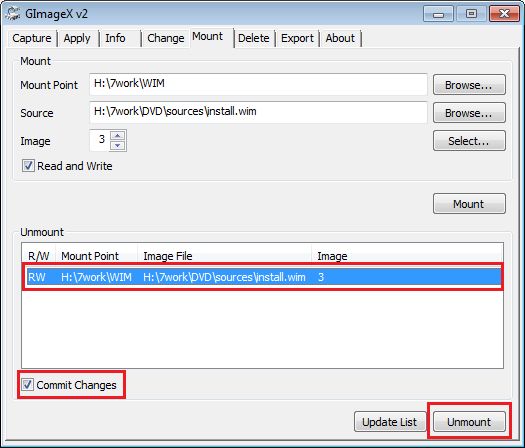Image resolution: width=525 pixels, height=448 pixels.
Task: Increase the Image number with up arrow
Action: pyautogui.click(x=118, y=135)
